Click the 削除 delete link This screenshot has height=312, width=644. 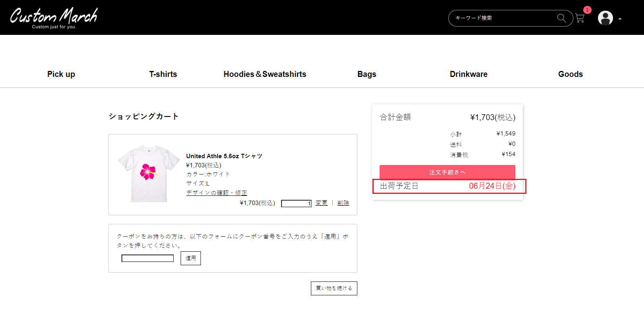click(343, 203)
